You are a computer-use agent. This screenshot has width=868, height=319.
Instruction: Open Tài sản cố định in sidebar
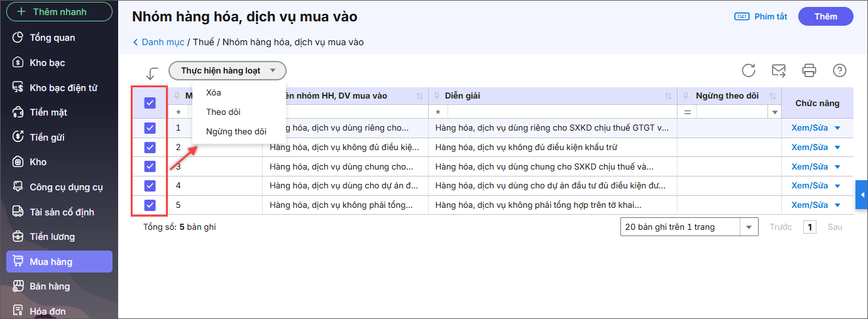click(x=62, y=212)
